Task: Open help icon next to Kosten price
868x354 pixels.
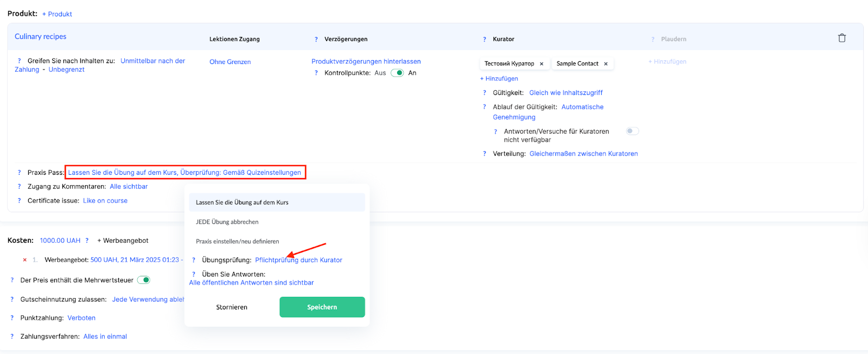Action: click(87, 241)
